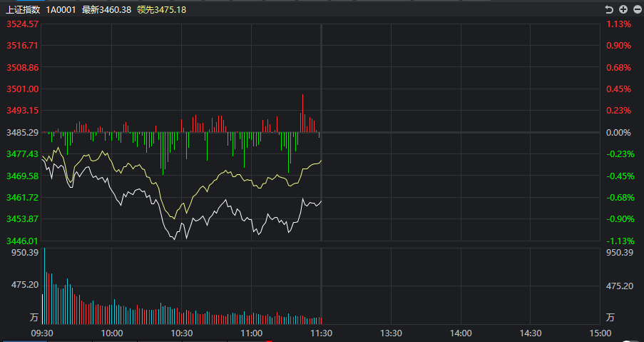Click the 13:30 time axis label
This screenshot has width=644, height=342.
391,333
